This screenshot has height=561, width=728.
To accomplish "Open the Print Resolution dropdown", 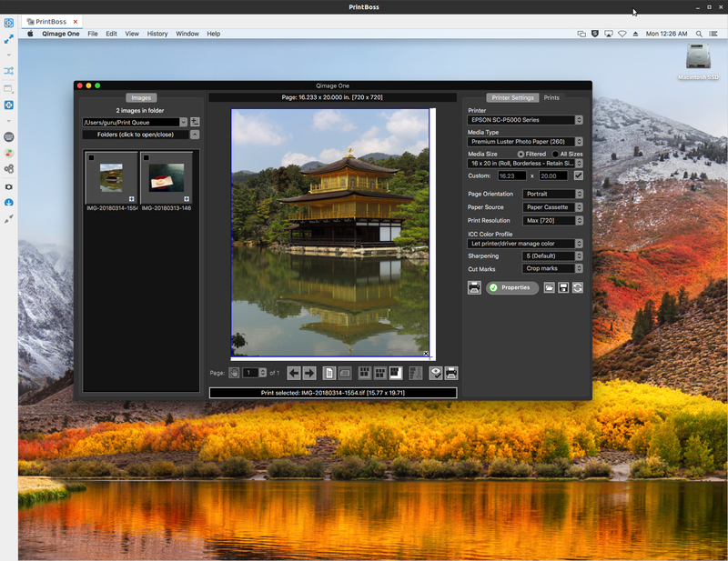I will pos(552,221).
